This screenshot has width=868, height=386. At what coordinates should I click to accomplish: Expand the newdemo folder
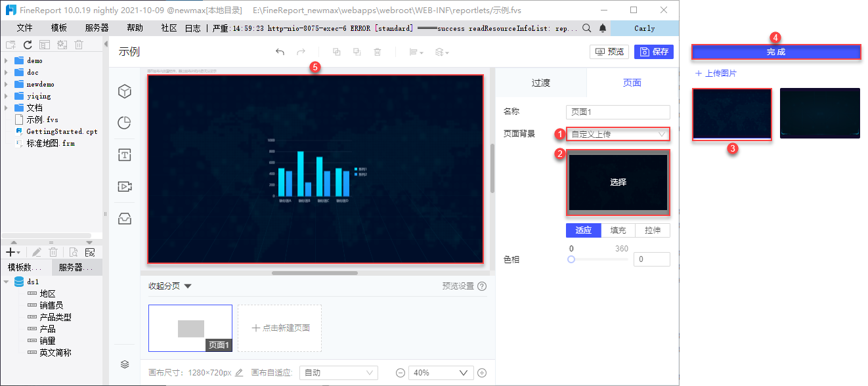click(x=6, y=84)
